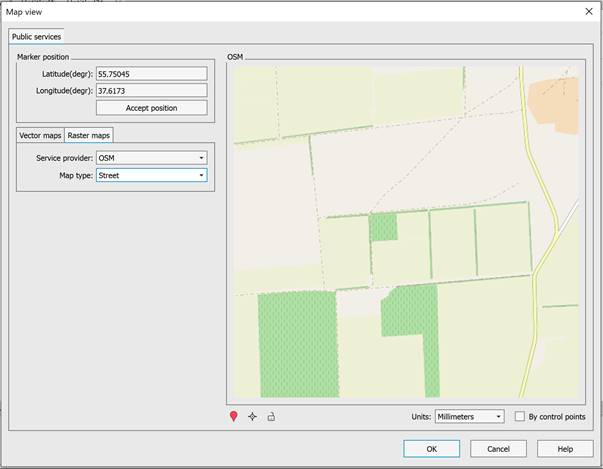Select the crosshair center-position icon
The height and width of the screenshot is (469, 603).
pyautogui.click(x=252, y=416)
